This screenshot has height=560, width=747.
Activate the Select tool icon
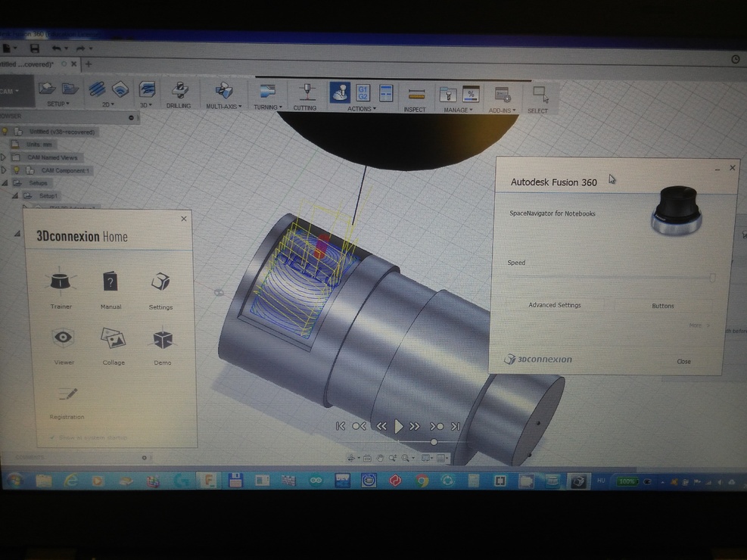click(540, 95)
